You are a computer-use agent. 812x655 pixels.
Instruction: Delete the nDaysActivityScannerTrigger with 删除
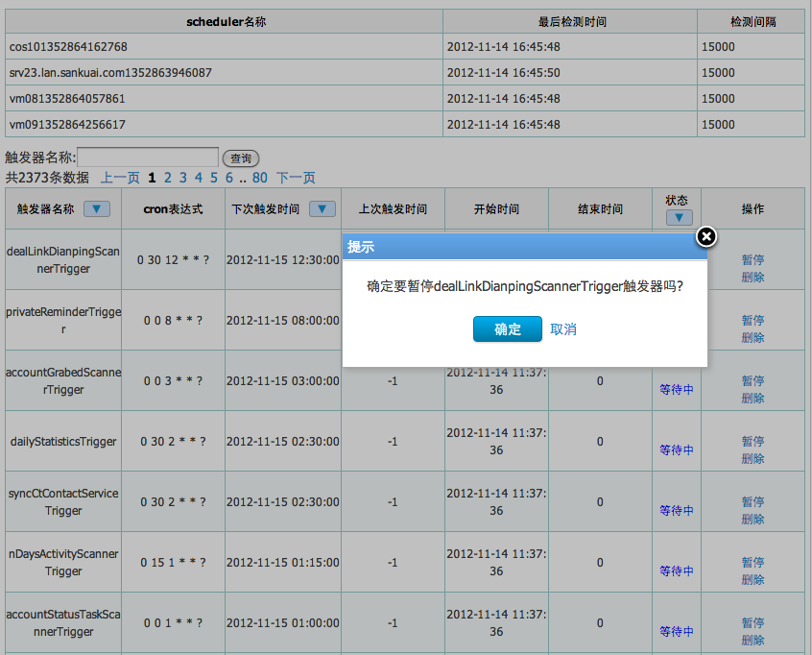[x=752, y=580]
